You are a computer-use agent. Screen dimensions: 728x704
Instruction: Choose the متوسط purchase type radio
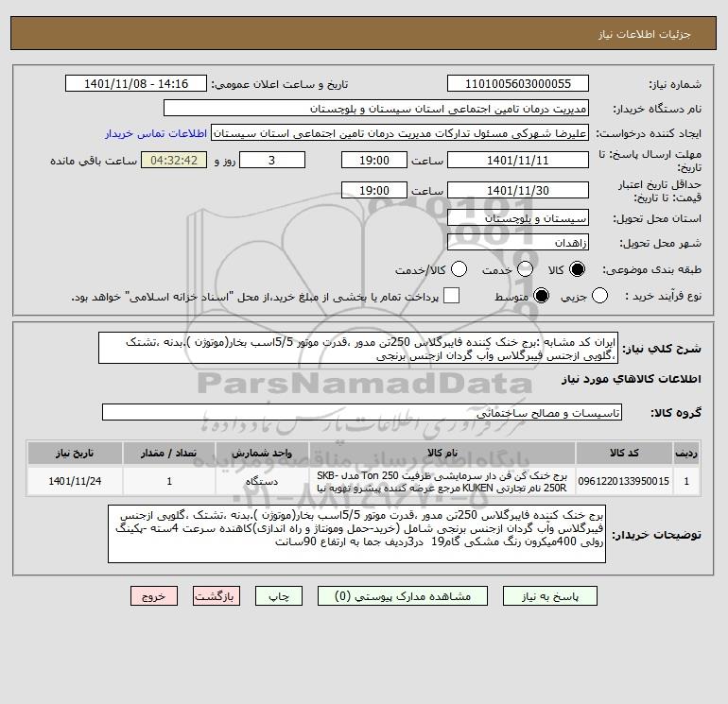click(541, 296)
